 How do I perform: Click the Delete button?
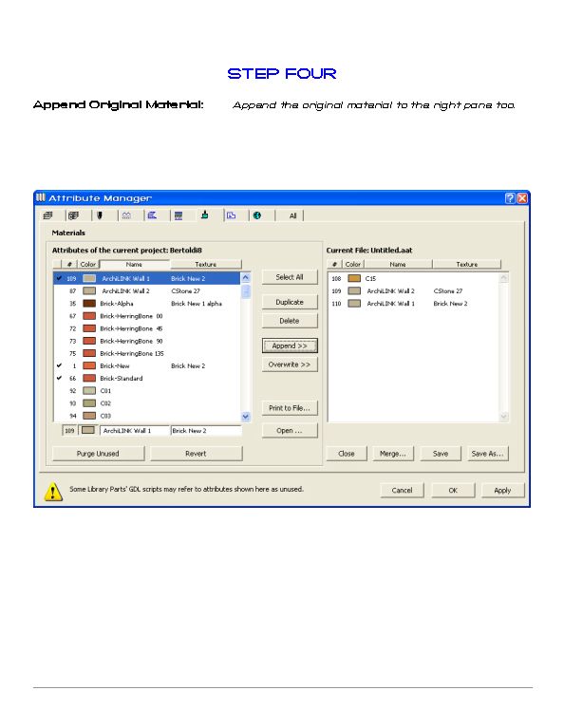(x=290, y=321)
